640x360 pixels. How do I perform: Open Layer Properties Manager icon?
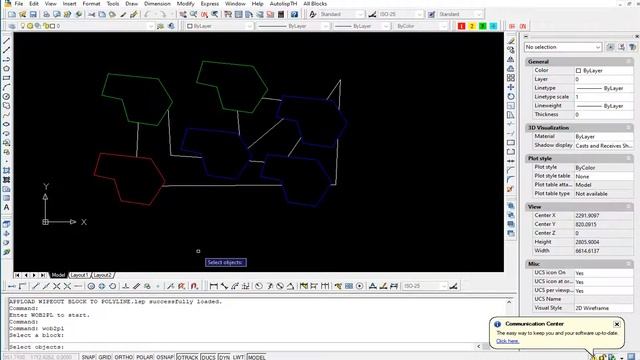coord(12,26)
